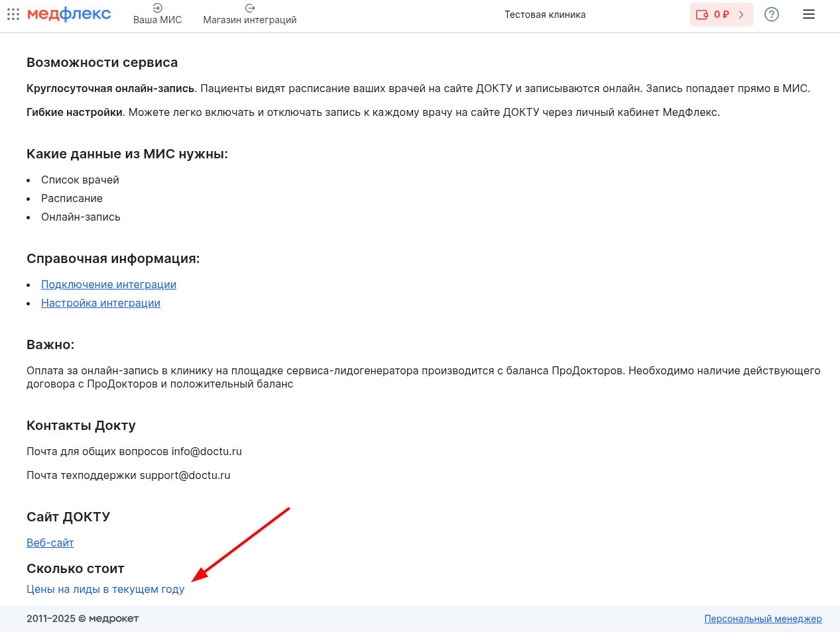Image resolution: width=840 pixels, height=632 pixels.
Task: Click the МедФлекс logo
Action: pyautogui.click(x=69, y=14)
